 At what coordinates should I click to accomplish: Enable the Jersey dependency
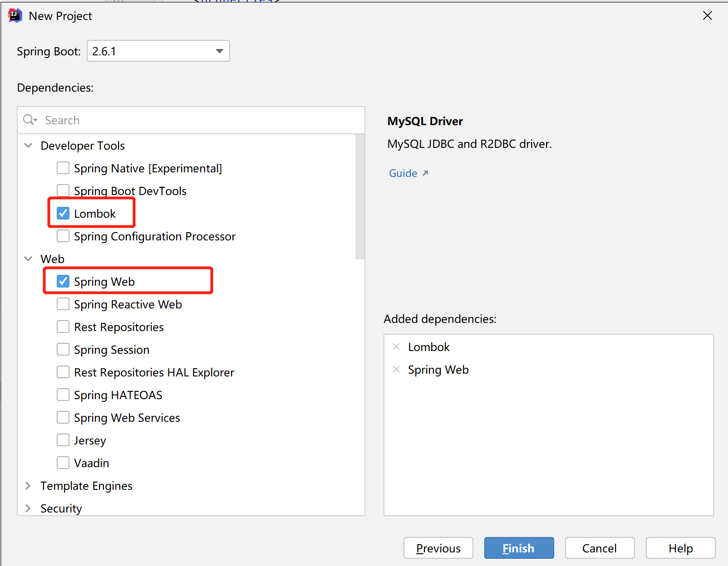[63, 440]
